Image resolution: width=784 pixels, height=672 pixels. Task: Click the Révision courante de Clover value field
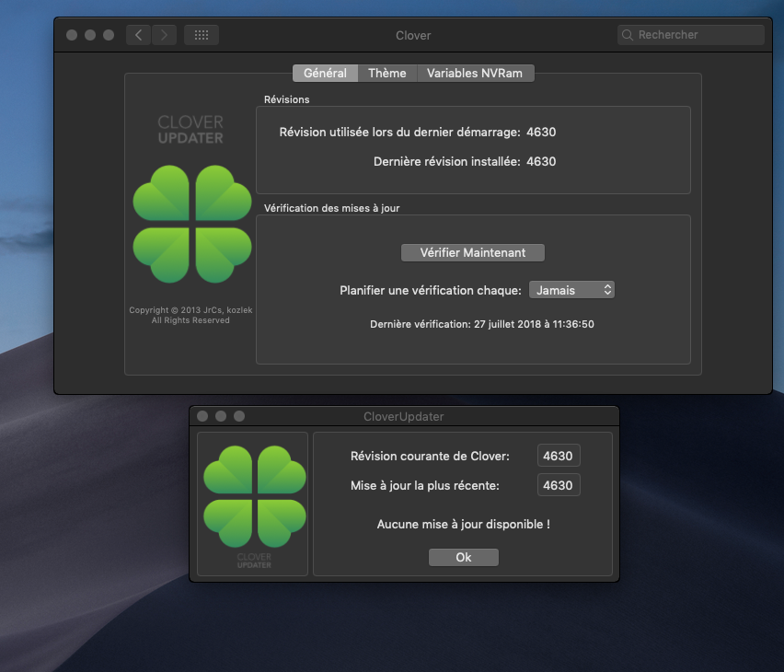559,456
